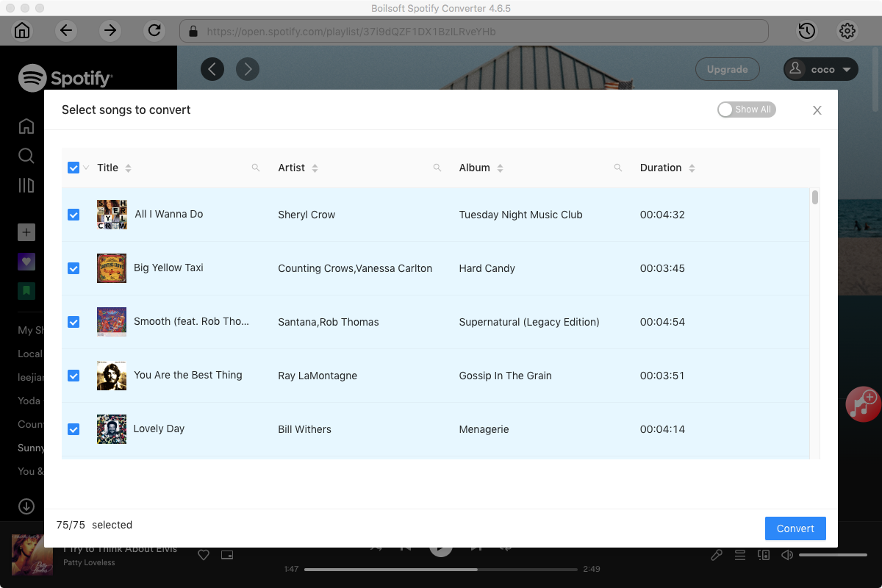Image resolution: width=882 pixels, height=588 pixels.
Task: Toggle the Show All switch
Action: click(747, 110)
